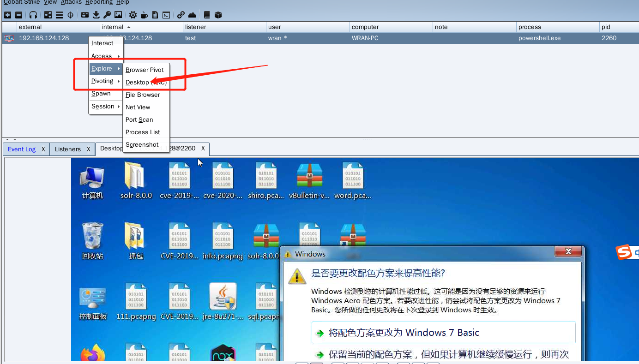Open the View menu
639x364 pixels.
[50, 2]
